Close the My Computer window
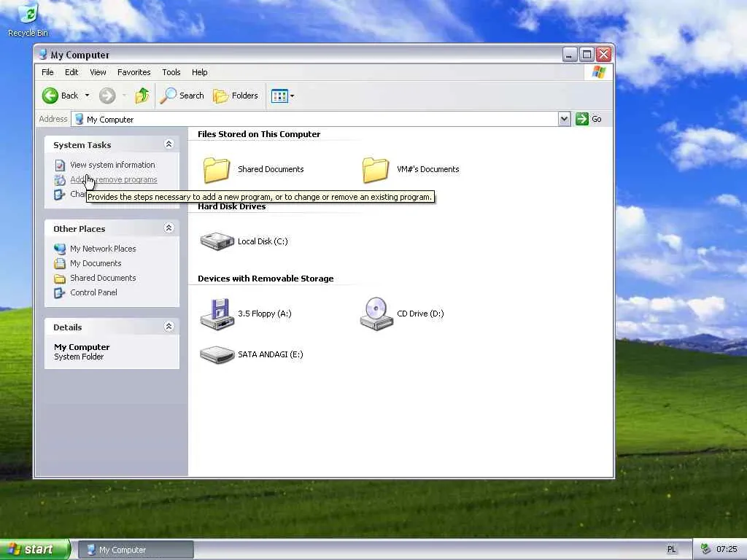 [603, 54]
